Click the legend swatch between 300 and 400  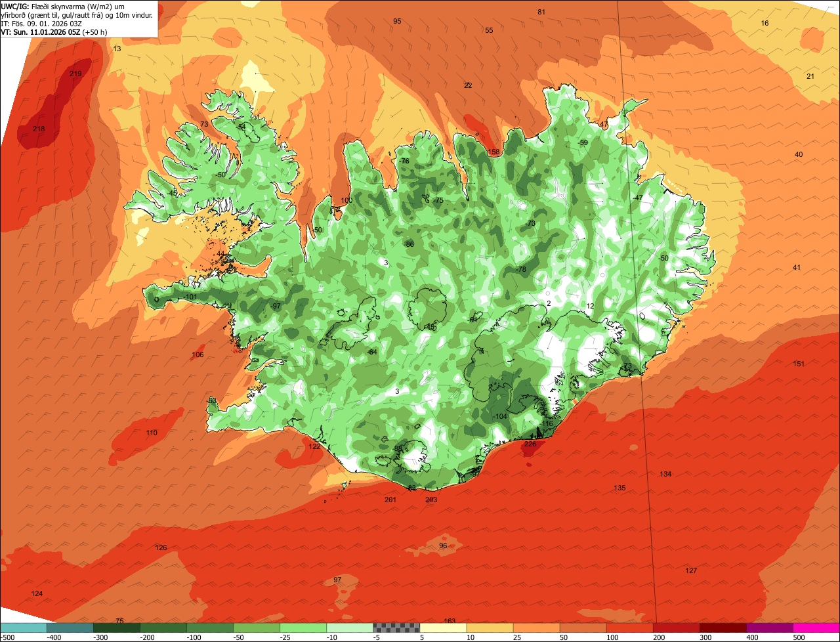coord(723,628)
